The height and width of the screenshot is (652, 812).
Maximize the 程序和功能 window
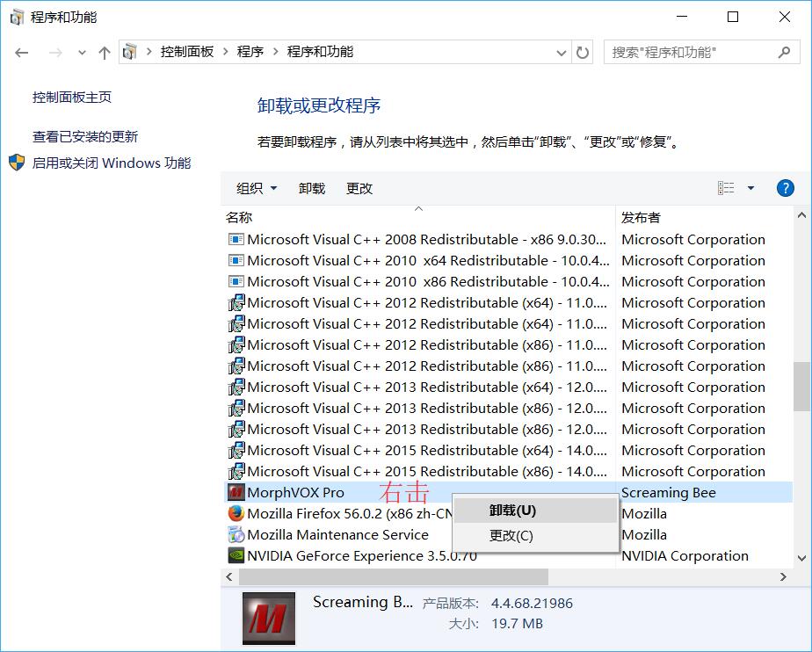click(733, 17)
